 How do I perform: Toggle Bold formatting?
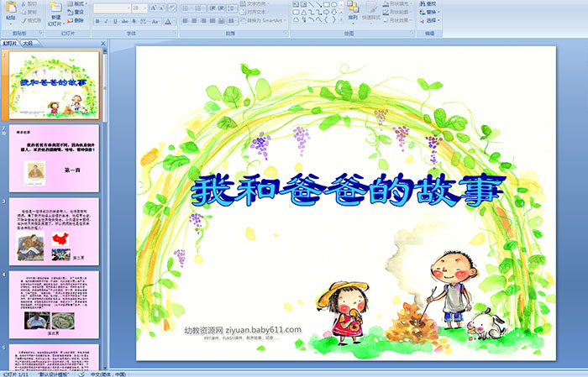tap(97, 21)
